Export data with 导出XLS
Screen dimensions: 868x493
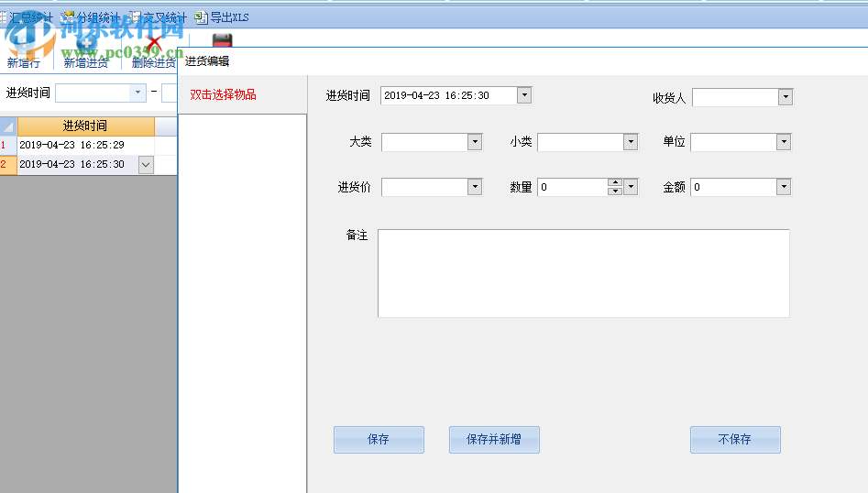click(x=229, y=17)
